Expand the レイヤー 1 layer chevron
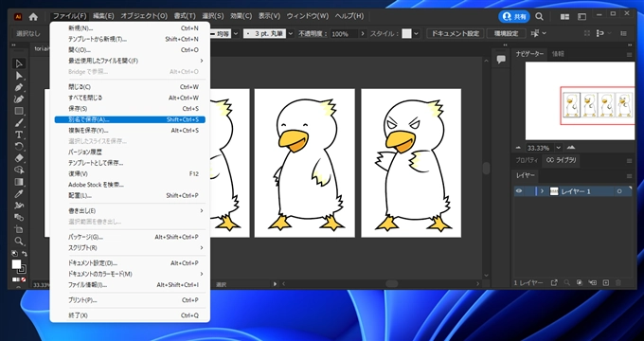Image resolution: width=644 pixels, height=341 pixels. point(542,191)
